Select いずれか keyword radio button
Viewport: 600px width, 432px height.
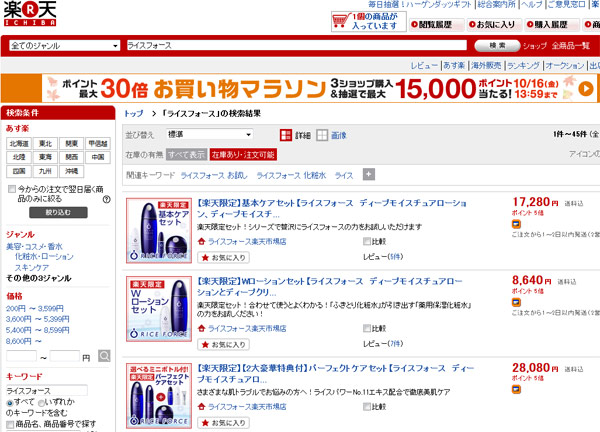[41, 403]
